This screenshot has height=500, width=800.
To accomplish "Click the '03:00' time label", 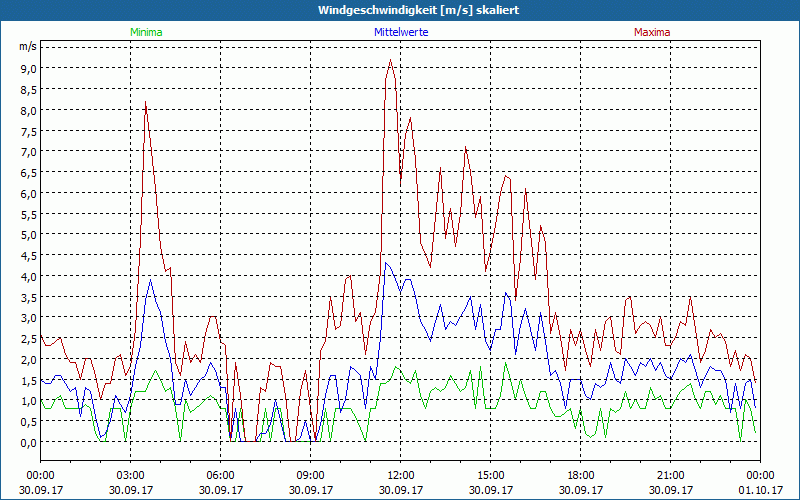I will click(x=131, y=476).
